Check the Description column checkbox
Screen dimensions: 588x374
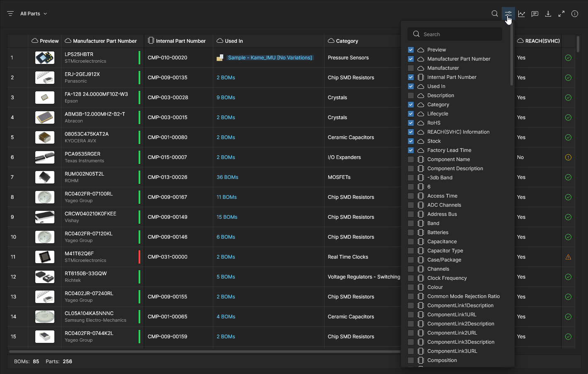(411, 95)
